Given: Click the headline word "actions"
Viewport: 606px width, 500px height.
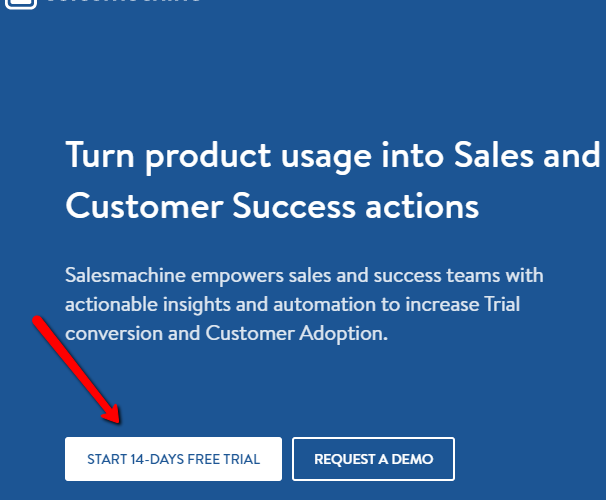Looking at the screenshot, I should click(422, 206).
